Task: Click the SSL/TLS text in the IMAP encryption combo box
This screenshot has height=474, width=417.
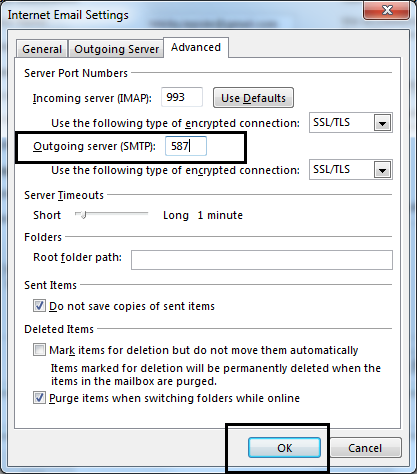Action: (332, 123)
